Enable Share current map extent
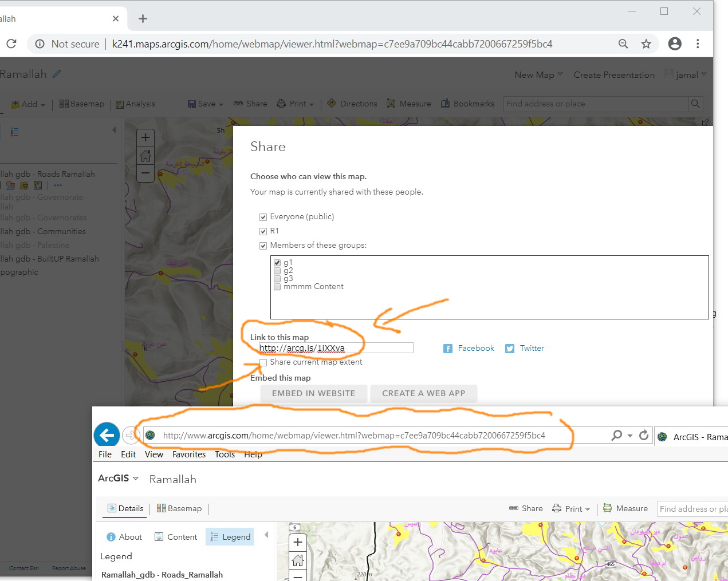This screenshot has width=728, height=581. pyautogui.click(x=263, y=362)
